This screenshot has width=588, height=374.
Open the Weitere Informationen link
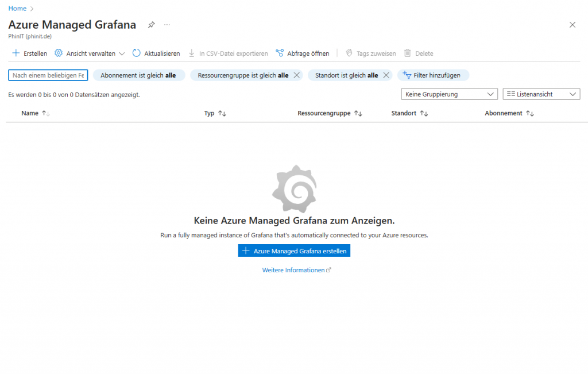pos(294,270)
